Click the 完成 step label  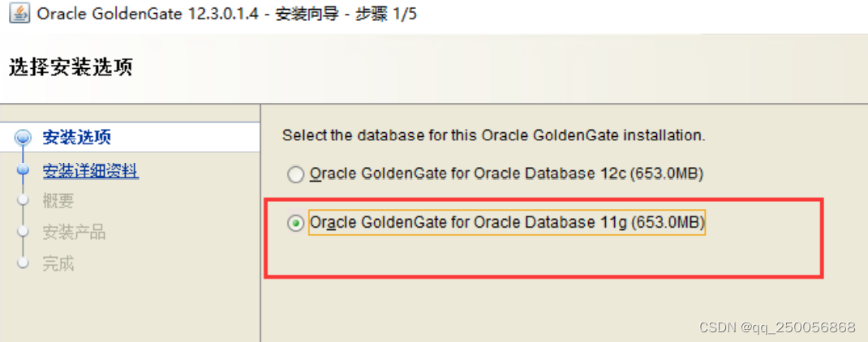[58, 263]
